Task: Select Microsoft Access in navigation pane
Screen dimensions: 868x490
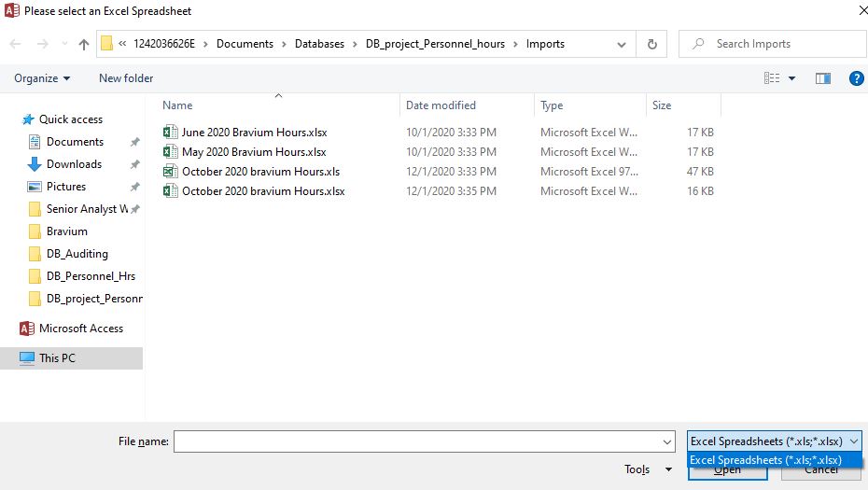Action: point(81,329)
